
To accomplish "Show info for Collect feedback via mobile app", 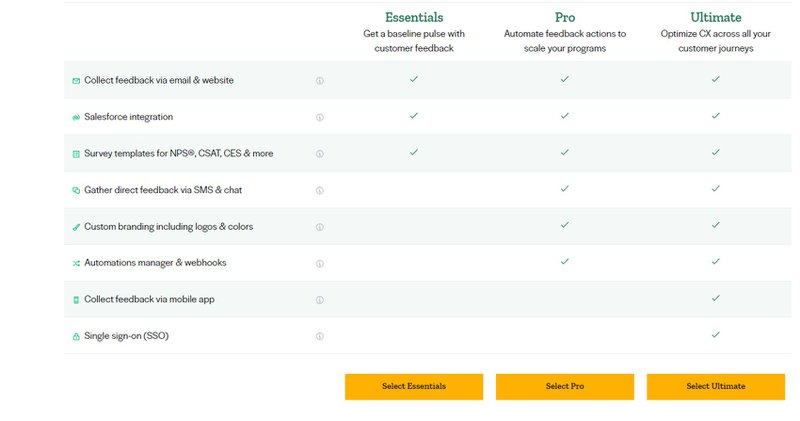I will tap(320, 300).
